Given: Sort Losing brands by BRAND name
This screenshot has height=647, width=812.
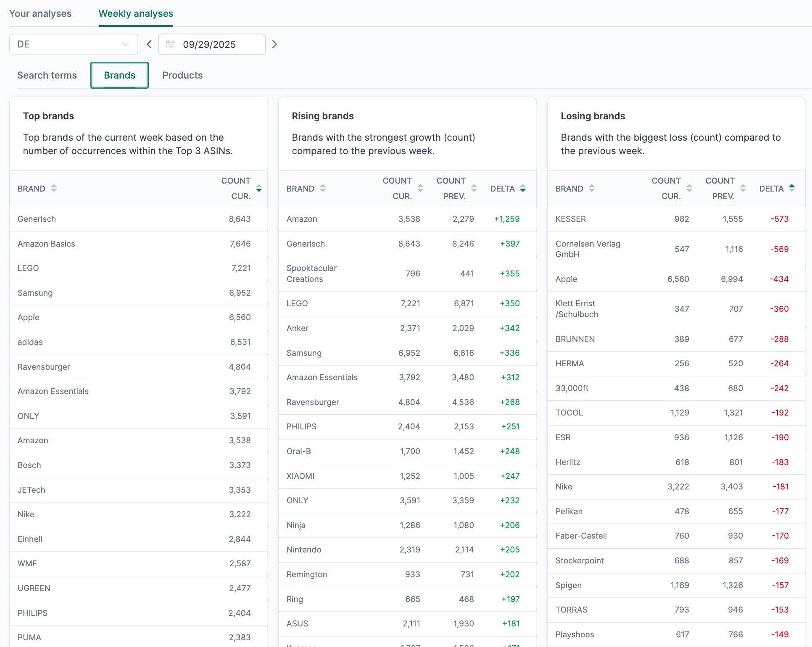Looking at the screenshot, I should [x=593, y=188].
